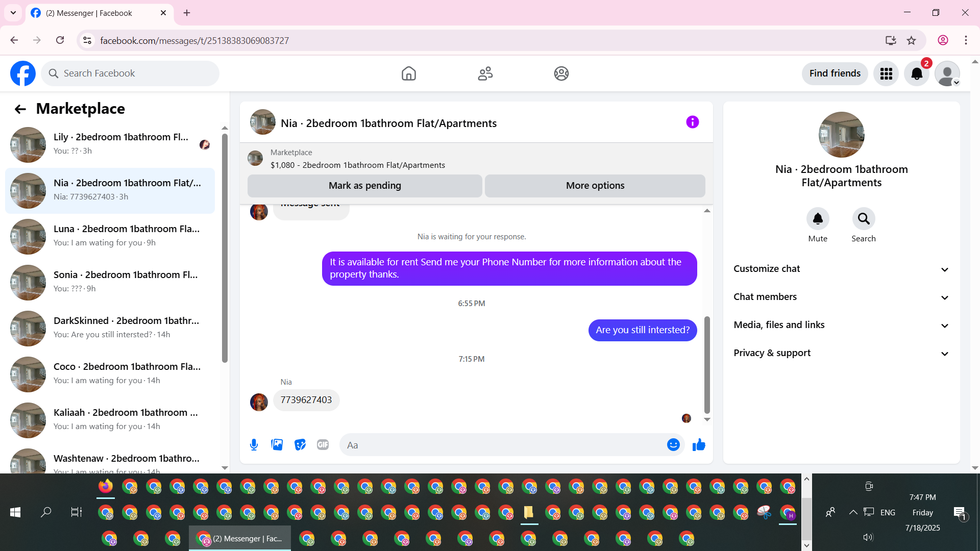The image size is (980, 551).
Task: Open Windows Task View
Action: [77, 512]
